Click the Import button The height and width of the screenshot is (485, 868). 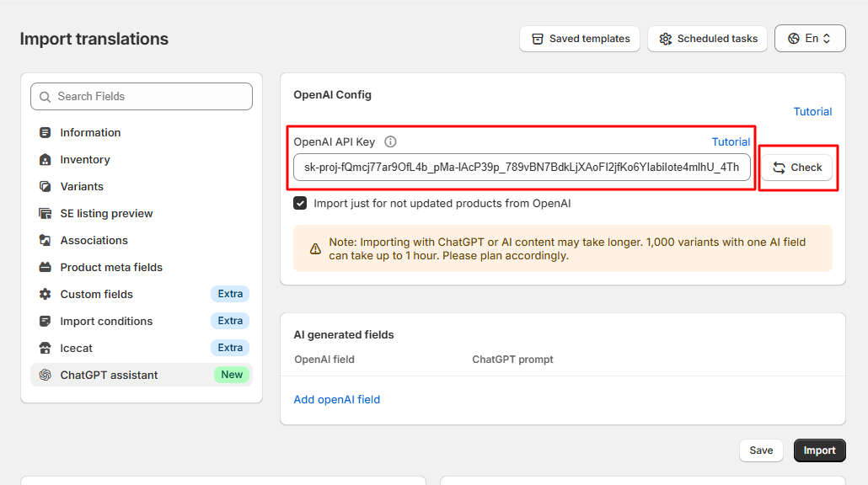click(819, 450)
